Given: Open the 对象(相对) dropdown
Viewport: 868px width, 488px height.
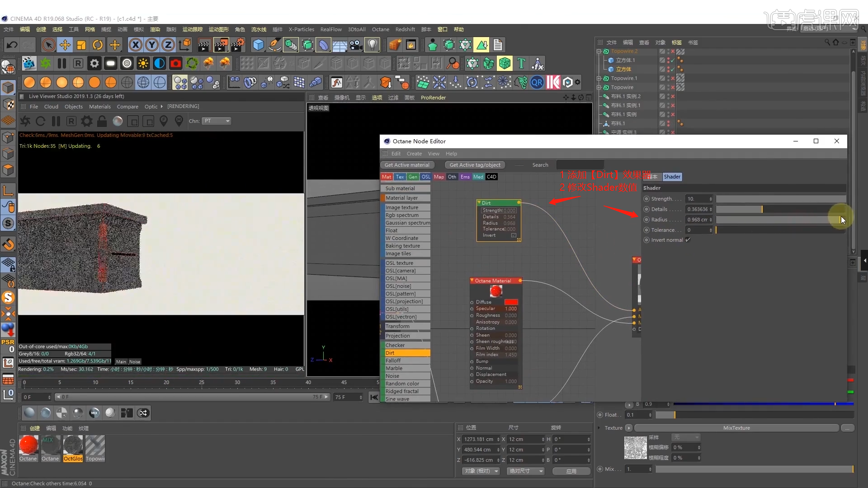Looking at the screenshot, I should click(x=481, y=471).
